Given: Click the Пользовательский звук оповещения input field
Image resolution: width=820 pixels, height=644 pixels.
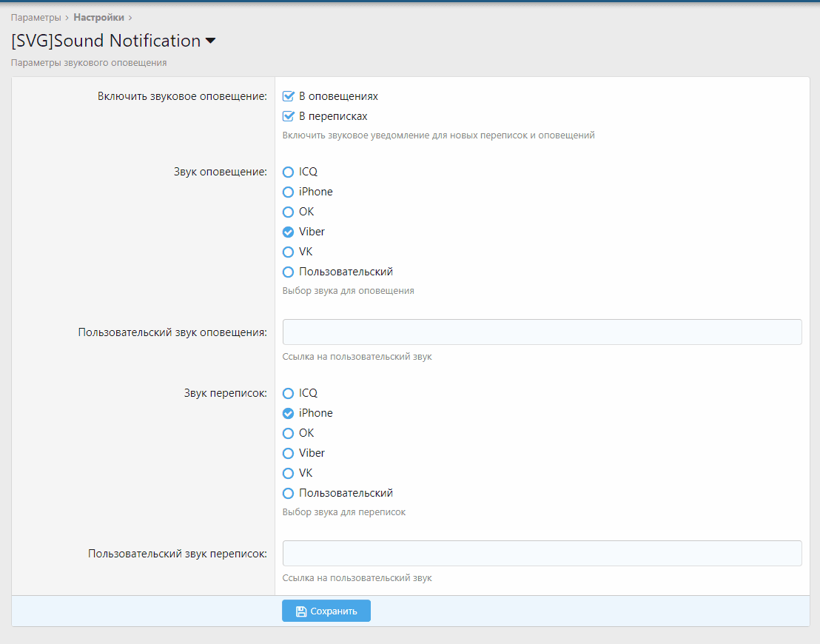Looking at the screenshot, I should coord(542,332).
